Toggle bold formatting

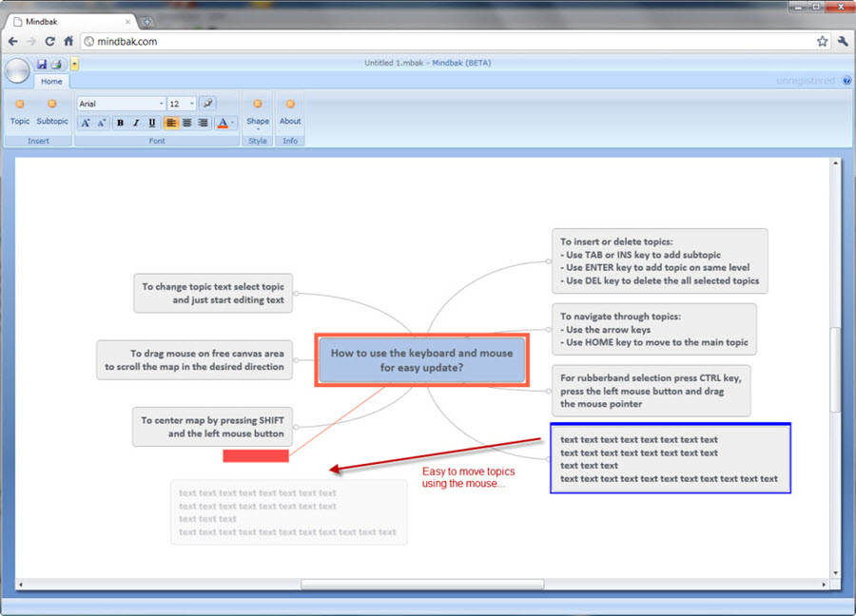pos(120,123)
